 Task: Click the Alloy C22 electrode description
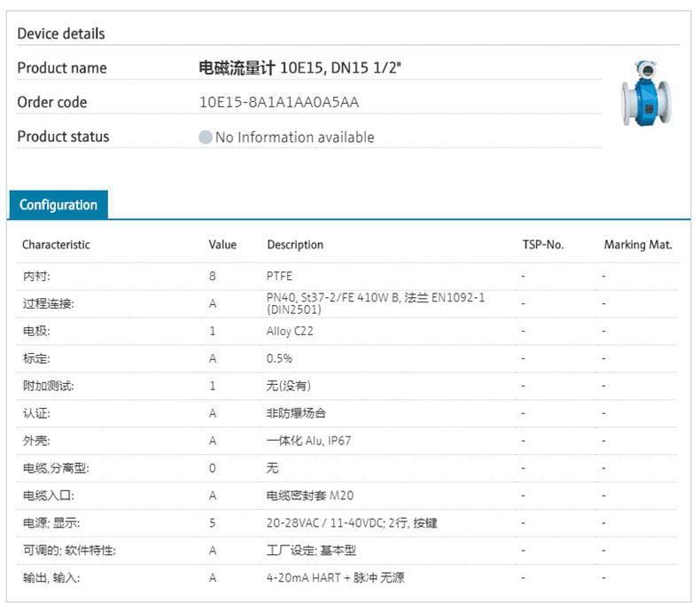tap(290, 332)
